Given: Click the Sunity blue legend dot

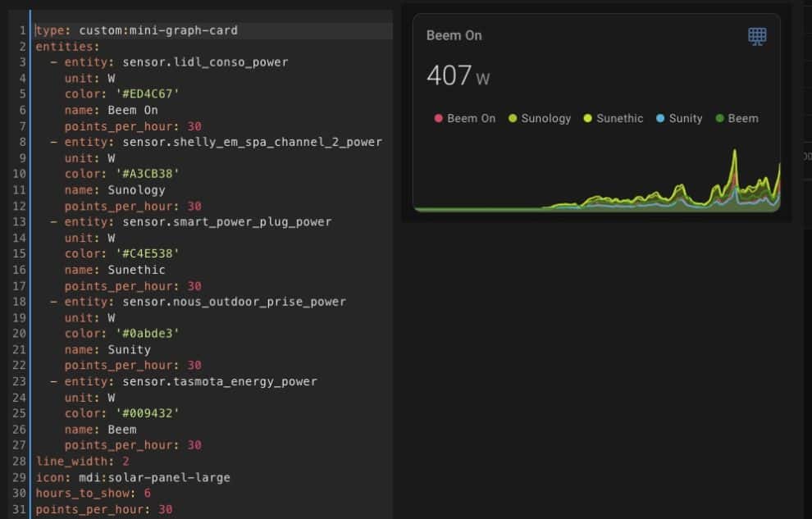Looking at the screenshot, I should 660,118.
